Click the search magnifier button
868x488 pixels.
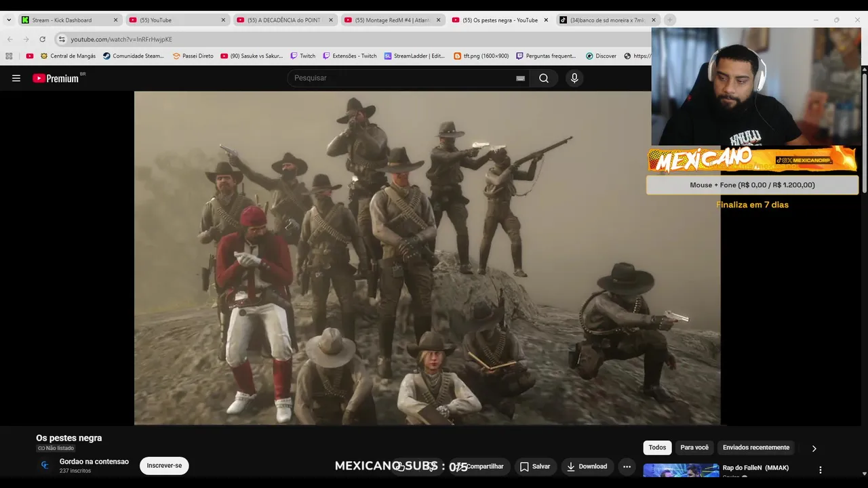pos(544,78)
